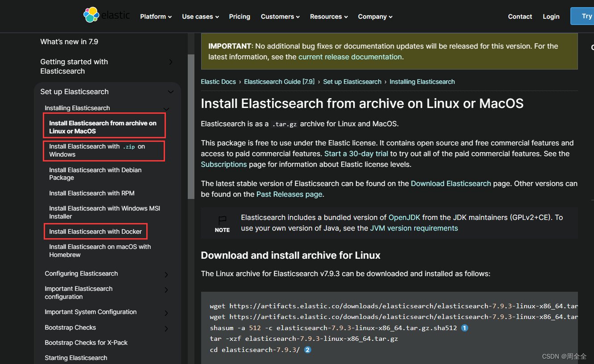Open Set up Elasticsearch breadcrumb
Screen dimensions: 594x364
(x=352, y=82)
